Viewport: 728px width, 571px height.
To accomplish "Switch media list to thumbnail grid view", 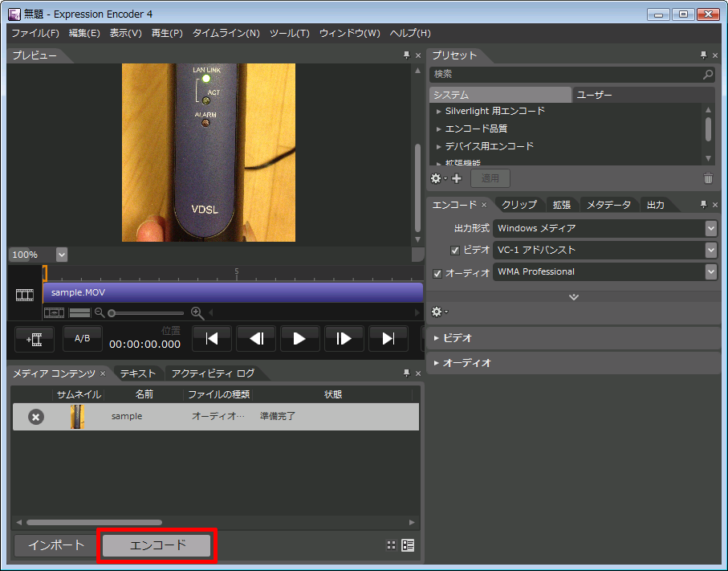I will click(x=392, y=545).
